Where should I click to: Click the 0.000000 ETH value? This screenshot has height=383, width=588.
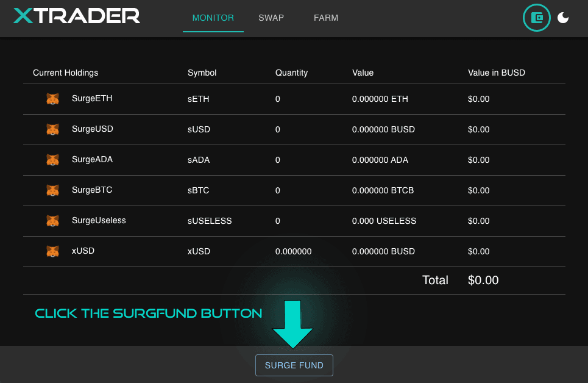pyautogui.click(x=380, y=99)
